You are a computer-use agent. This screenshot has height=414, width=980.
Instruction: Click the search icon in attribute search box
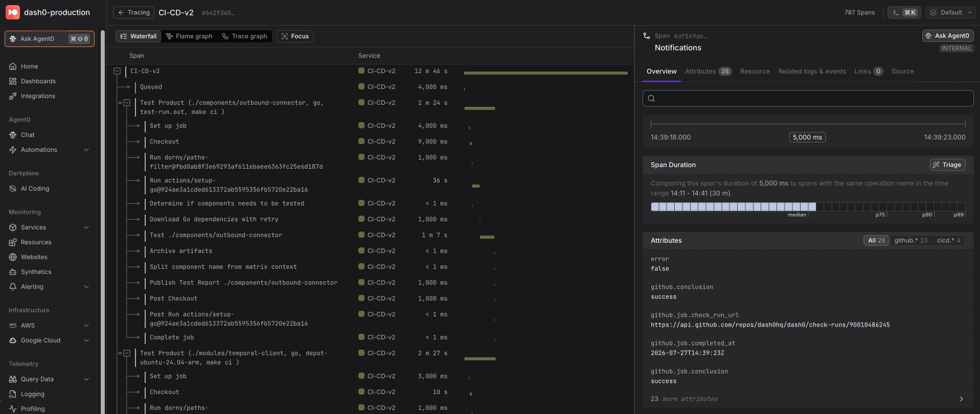[x=651, y=99]
